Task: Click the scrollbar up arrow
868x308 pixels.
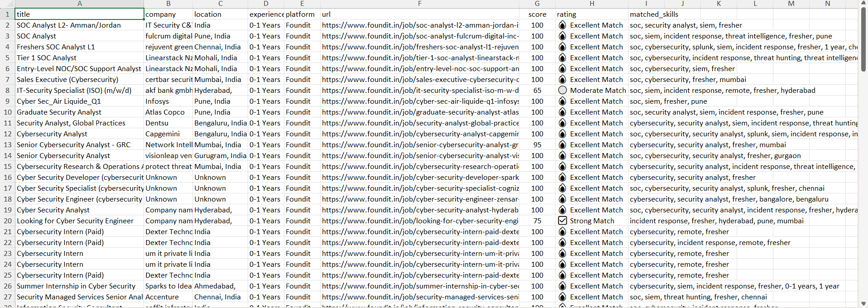Action: [x=863, y=3]
